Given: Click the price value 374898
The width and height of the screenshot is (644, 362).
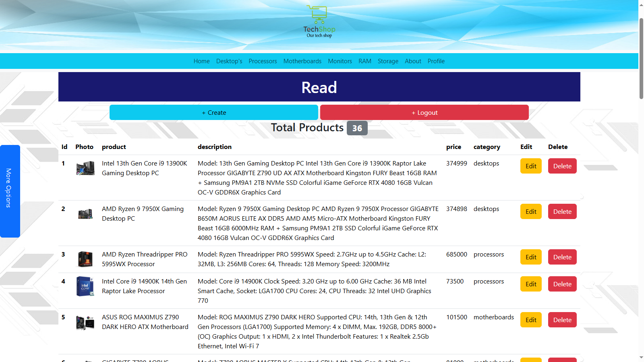Looking at the screenshot, I should tap(457, 209).
